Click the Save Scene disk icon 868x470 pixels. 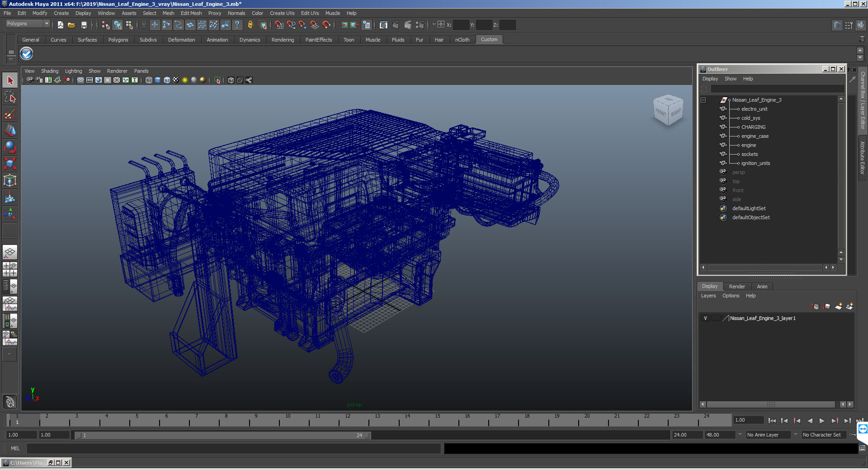84,25
